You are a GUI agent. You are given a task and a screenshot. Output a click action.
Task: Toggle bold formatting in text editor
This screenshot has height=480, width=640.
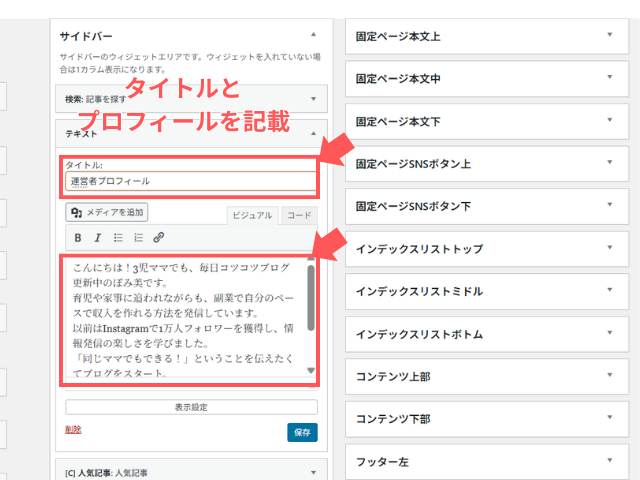pyautogui.click(x=78, y=238)
